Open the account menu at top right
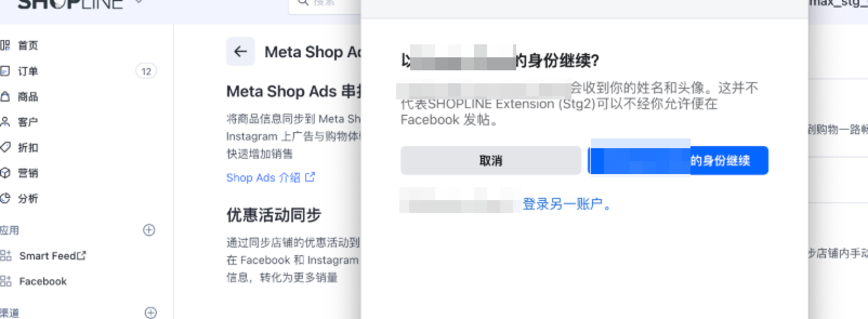This screenshot has width=868, height=319. point(839,4)
